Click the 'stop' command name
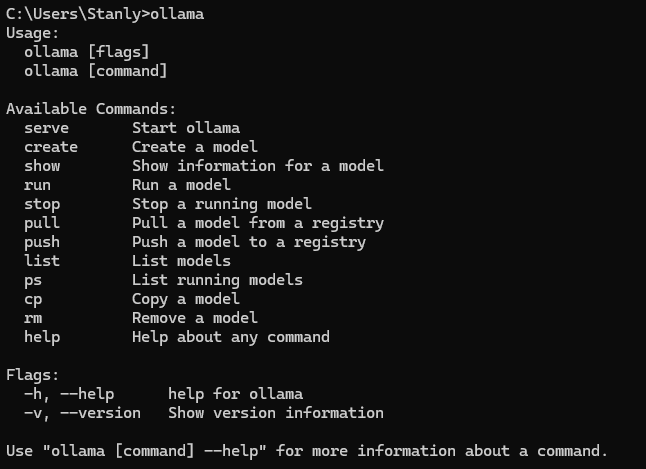646x469 pixels. 42,204
